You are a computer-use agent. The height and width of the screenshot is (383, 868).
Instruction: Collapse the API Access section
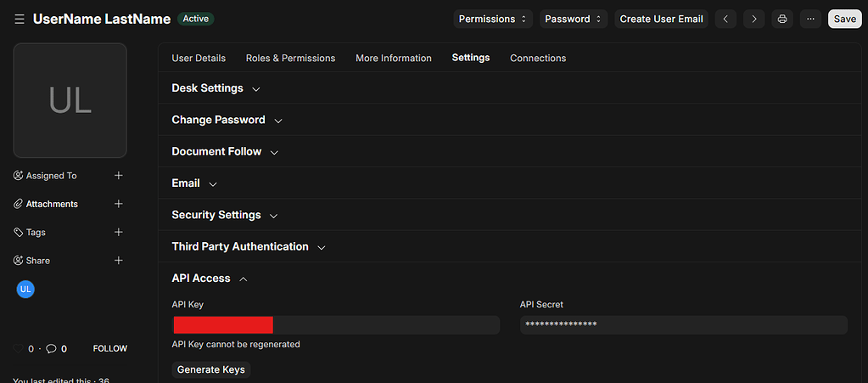[x=209, y=279]
